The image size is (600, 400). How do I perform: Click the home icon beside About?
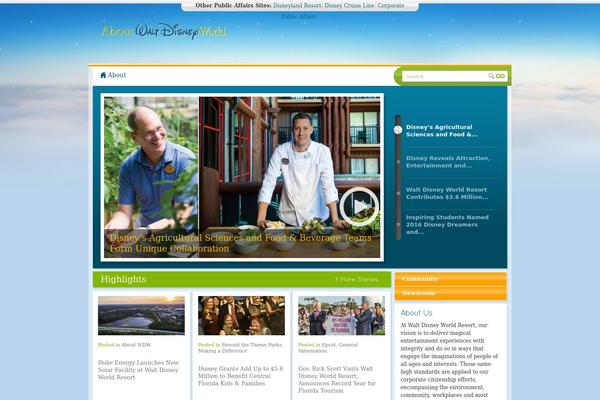tap(103, 75)
